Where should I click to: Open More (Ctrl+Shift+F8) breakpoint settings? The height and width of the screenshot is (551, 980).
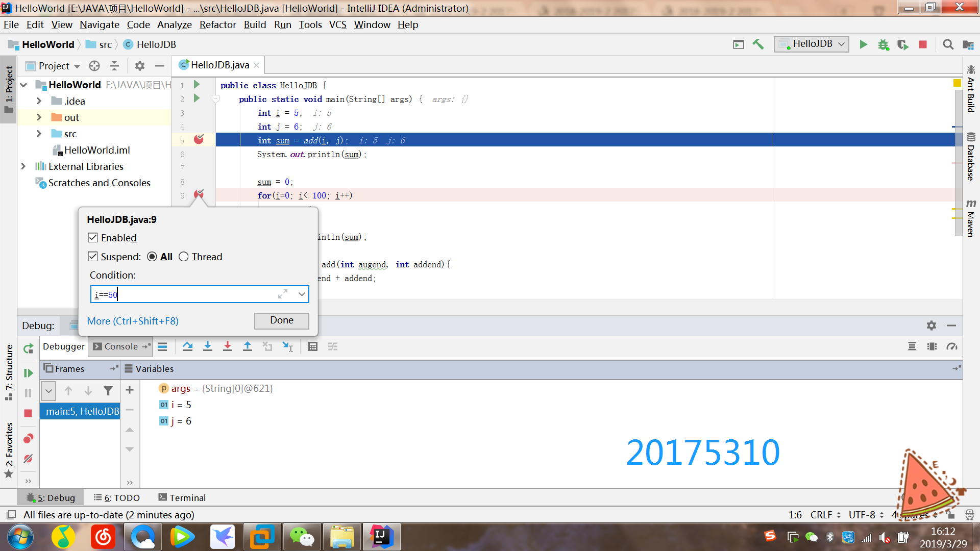click(x=133, y=321)
